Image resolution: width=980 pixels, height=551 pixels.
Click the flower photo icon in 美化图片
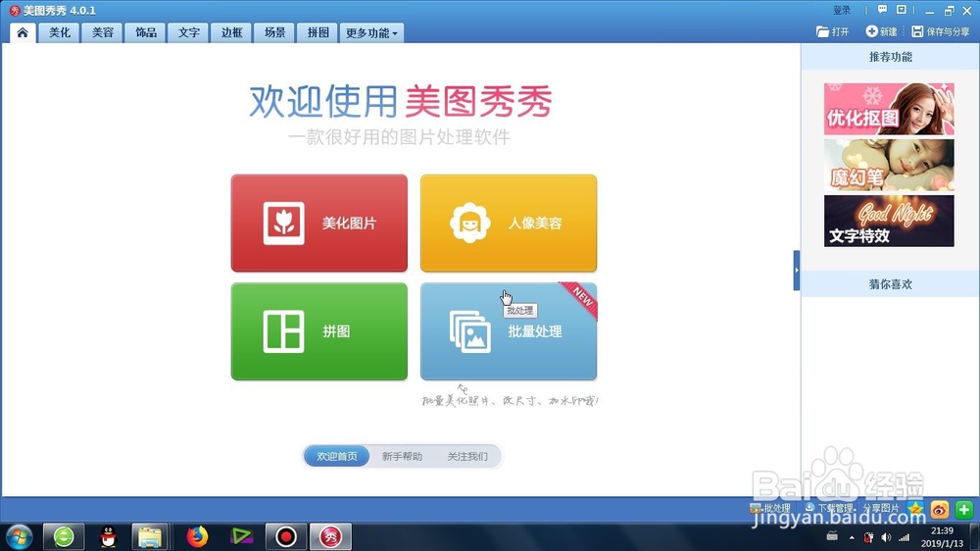284,224
